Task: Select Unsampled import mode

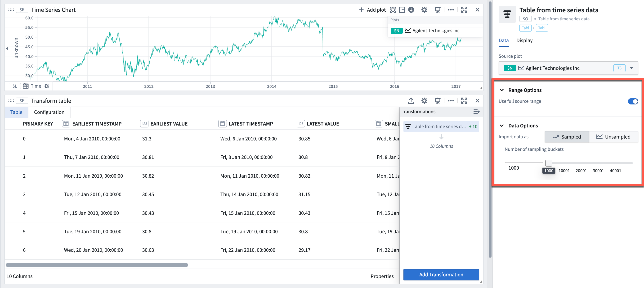Action: (613, 137)
